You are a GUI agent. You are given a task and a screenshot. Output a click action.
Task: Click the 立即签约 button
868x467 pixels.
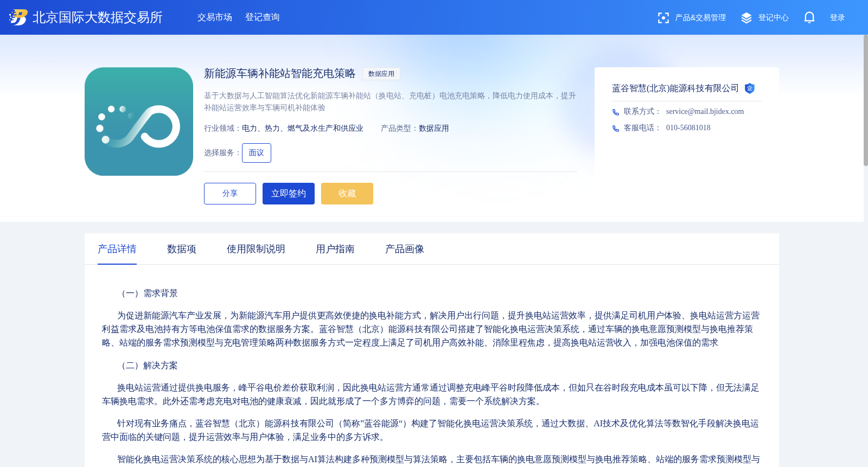(x=289, y=194)
